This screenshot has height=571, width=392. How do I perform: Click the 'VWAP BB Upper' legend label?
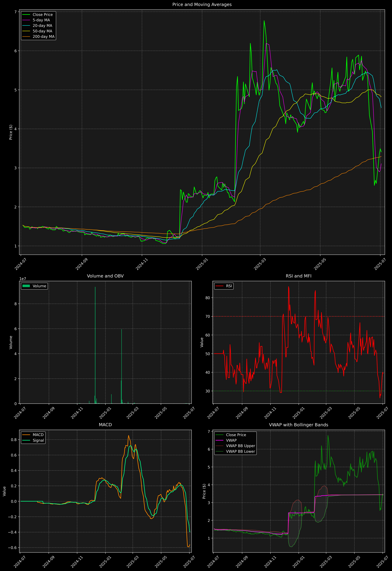pyautogui.click(x=241, y=446)
